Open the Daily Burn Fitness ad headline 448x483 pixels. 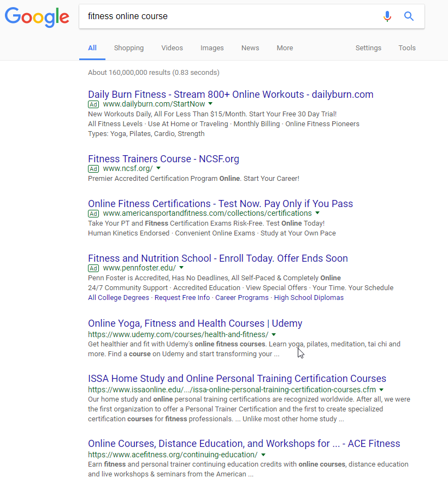231,95
